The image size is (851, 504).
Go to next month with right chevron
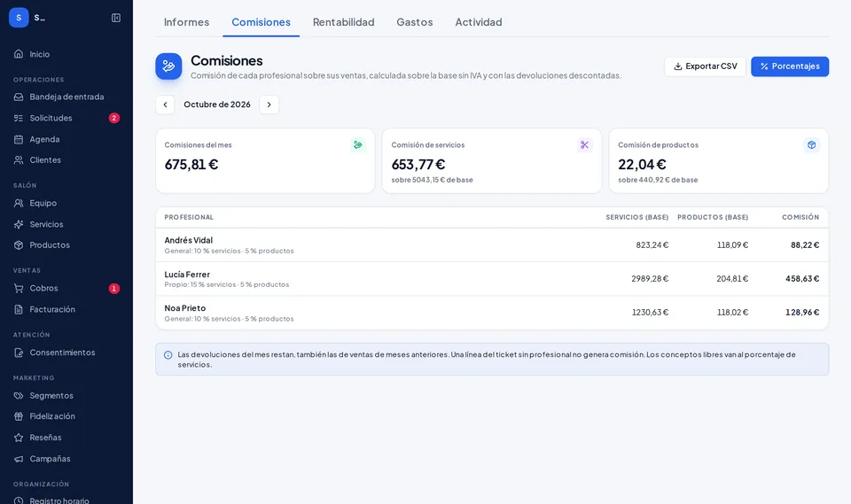269,105
